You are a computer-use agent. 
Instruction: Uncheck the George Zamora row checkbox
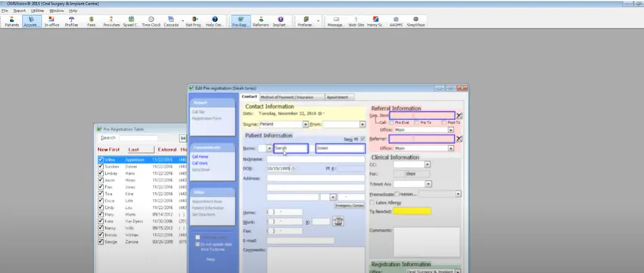point(101,242)
